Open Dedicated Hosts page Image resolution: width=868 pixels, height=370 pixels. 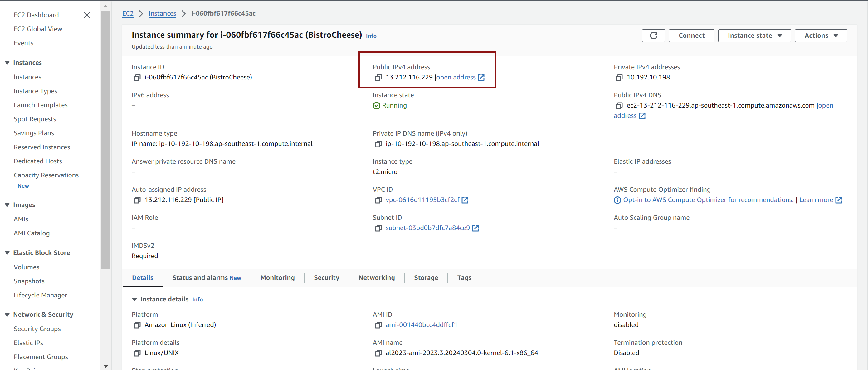(x=38, y=161)
